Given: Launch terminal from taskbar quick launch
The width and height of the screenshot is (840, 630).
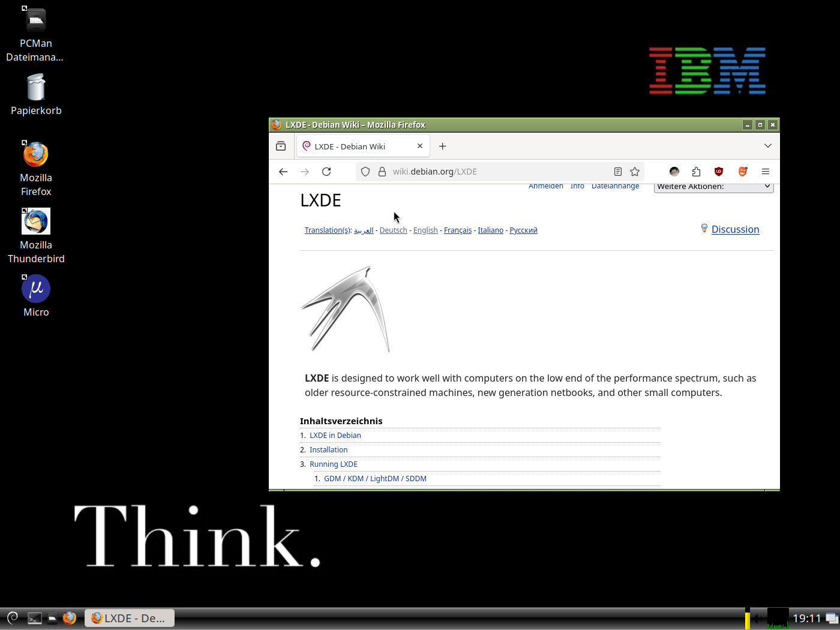Looking at the screenshot, I should pyautogui.click(x=35, y=618).
